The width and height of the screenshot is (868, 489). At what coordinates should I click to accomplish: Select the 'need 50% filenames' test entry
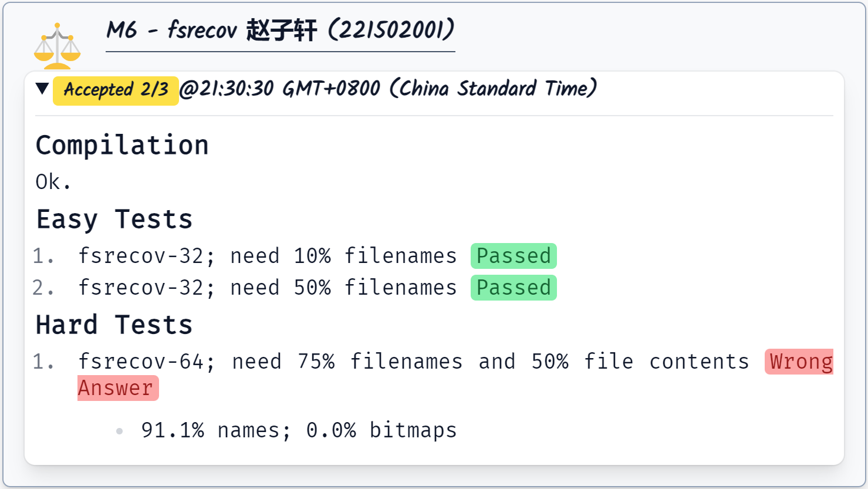(x=267, y=288)
